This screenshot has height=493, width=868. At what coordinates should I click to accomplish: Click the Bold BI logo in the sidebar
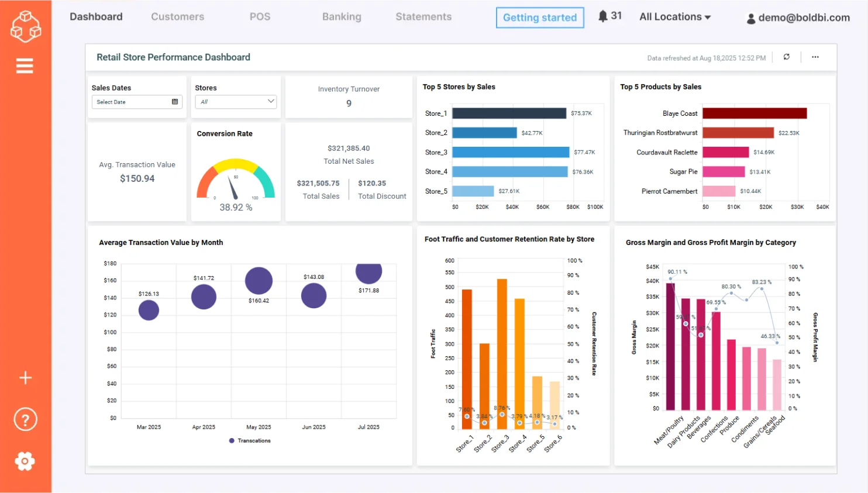(x=25, y=26)
